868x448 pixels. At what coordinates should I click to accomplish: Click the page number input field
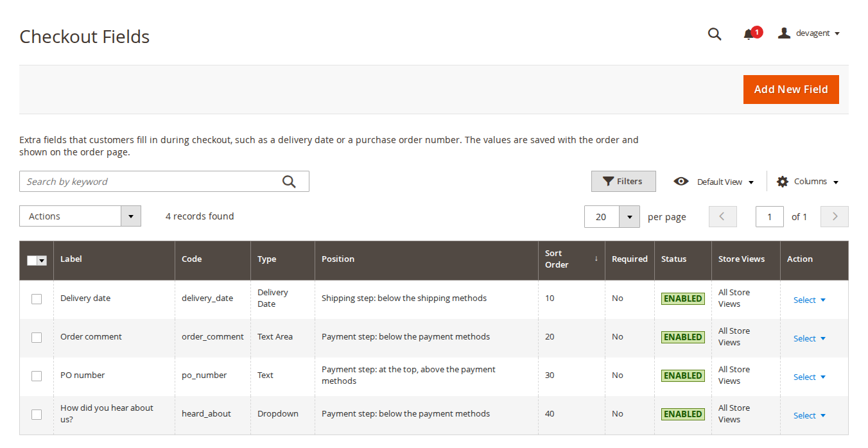(x=770, y=216)
